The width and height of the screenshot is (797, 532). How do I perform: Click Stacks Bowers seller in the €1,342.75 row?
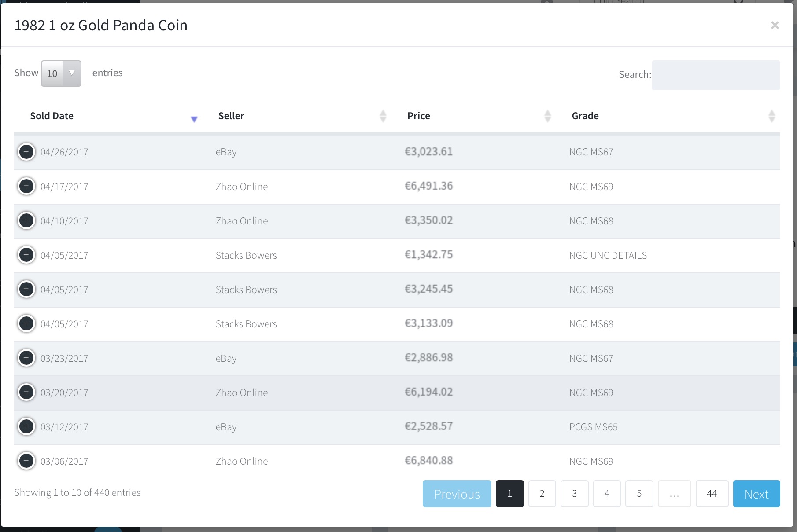coord(247,255)
